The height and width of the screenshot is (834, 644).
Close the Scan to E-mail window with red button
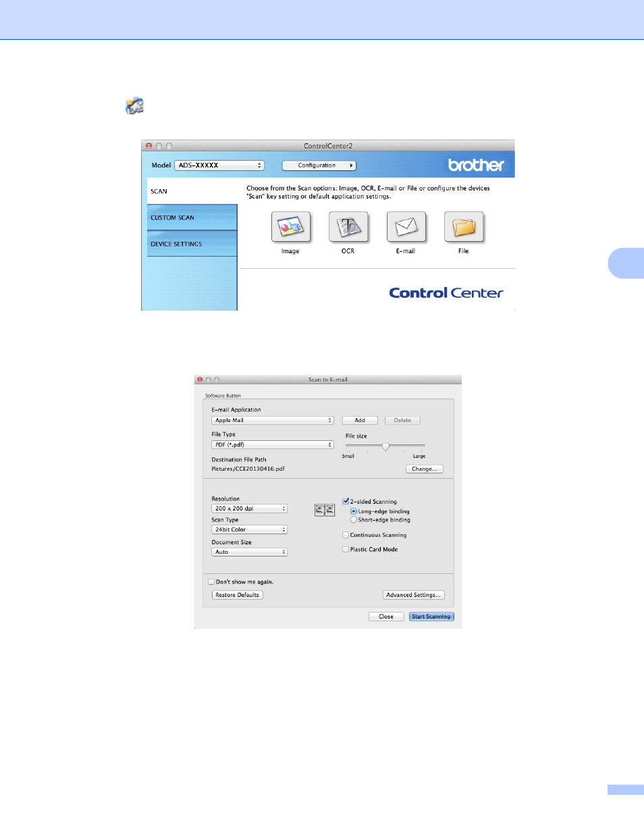pyautogui.click(x=200, y=380)
